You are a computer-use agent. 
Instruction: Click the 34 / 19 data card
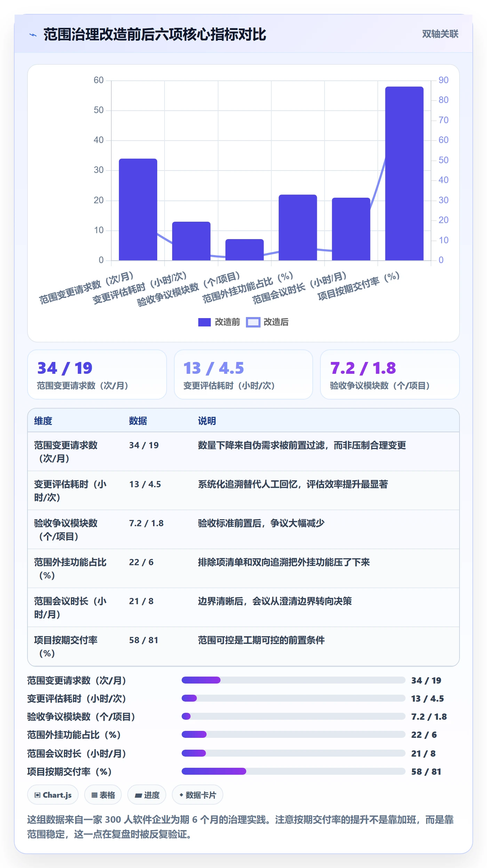97,374
